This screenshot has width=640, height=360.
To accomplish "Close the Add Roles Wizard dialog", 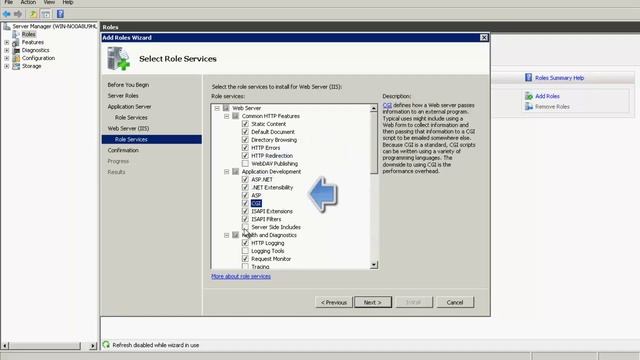I will pyautogui.click(x=484, y=38).
